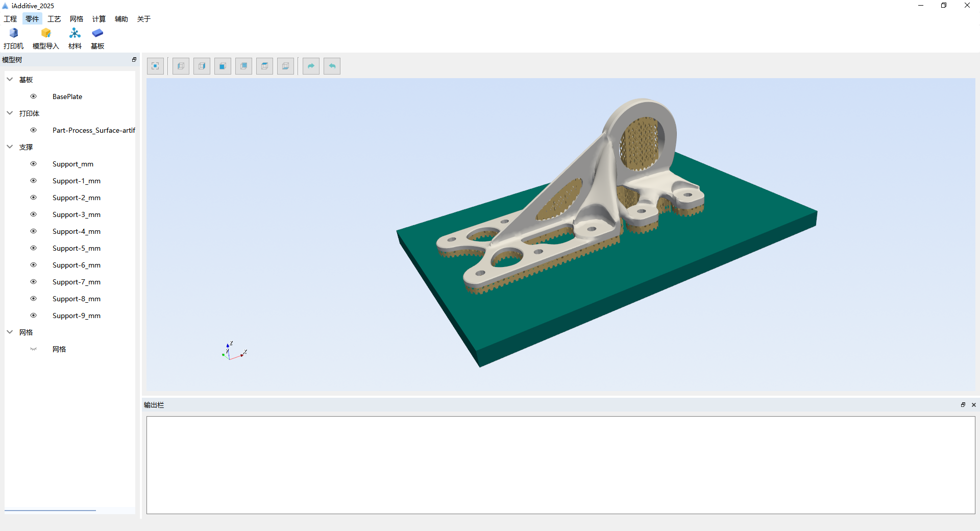Toggle visibility of Support-3_mm
Image resolution: width=980 pixels, height=531 pixels.
34,214
